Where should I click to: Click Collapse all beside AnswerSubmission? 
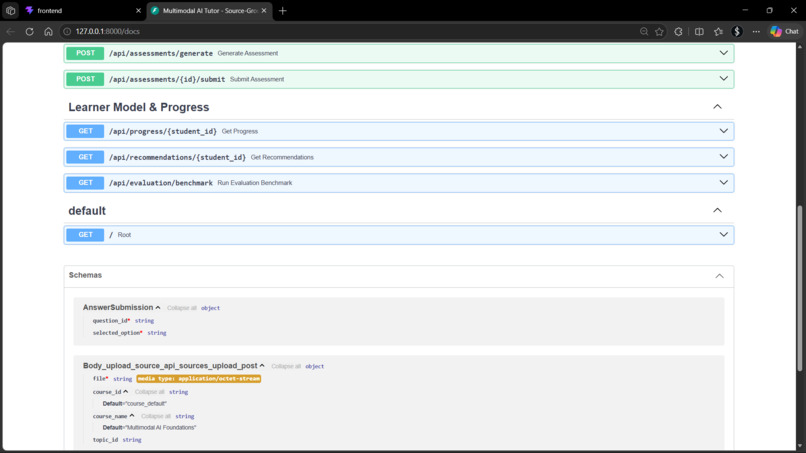(x=181, y=308)
